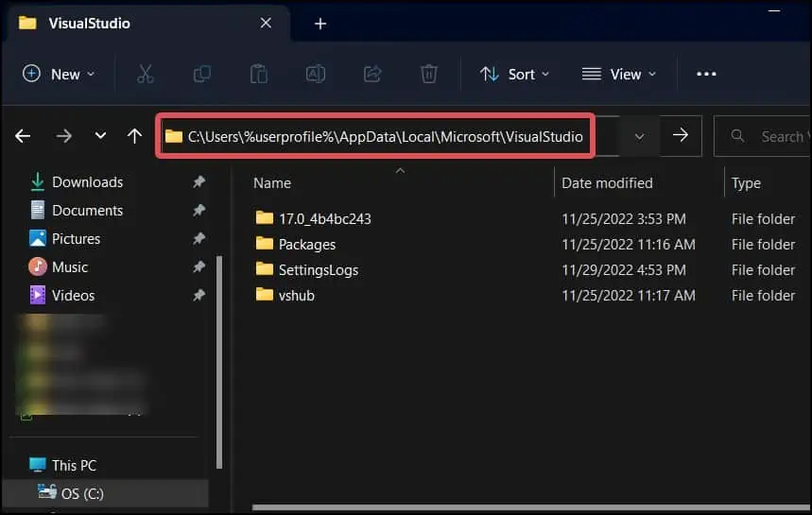Open Documents in the sidebar
The width and height of the screenshot is (812, 515).
click(x=88, y=211)
